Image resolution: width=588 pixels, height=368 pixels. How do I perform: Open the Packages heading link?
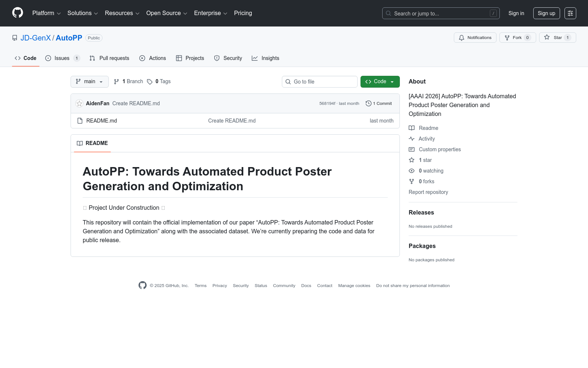tap(422, 246)
